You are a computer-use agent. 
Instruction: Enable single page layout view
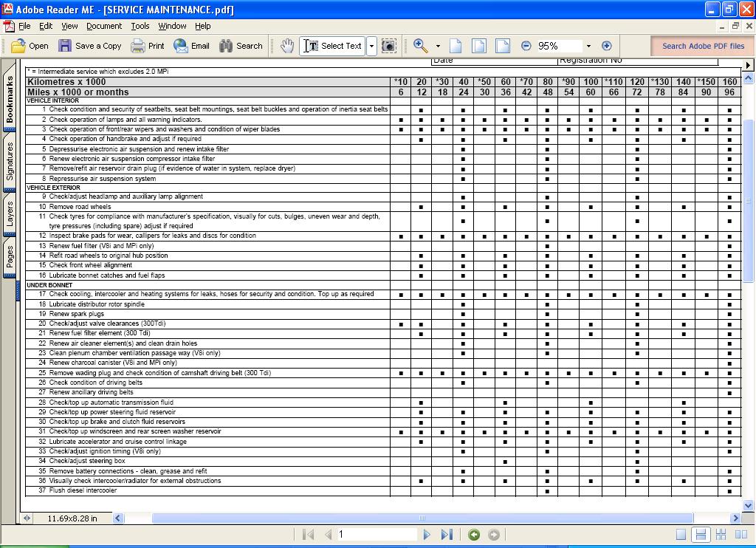(x=681, y=535)
